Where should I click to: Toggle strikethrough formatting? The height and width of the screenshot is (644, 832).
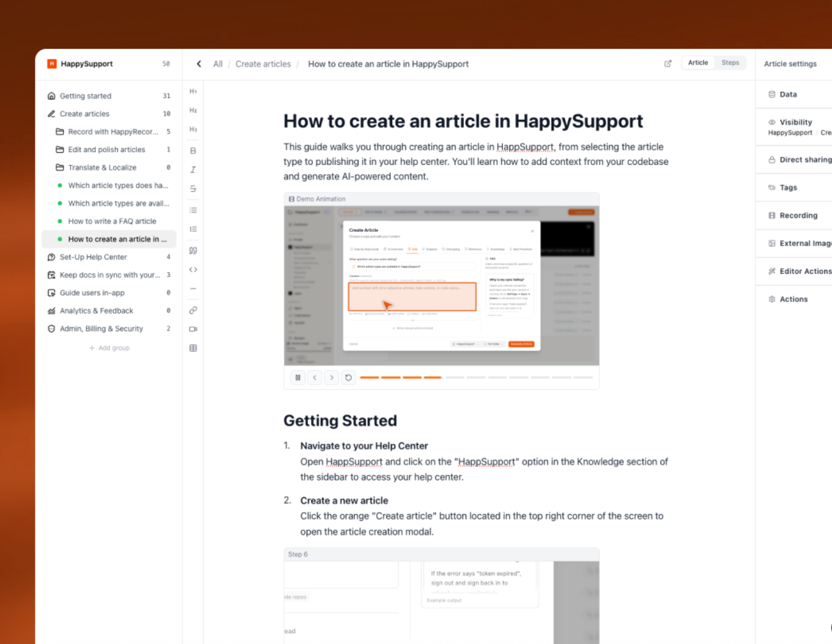pyautogui.click(x=193, y=189)
